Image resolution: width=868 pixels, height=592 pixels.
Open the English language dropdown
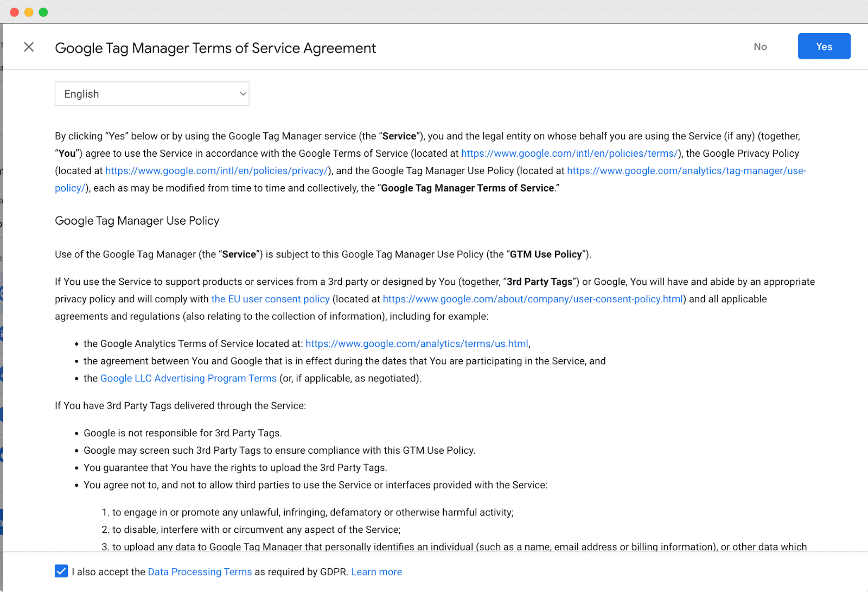point(152,94)
